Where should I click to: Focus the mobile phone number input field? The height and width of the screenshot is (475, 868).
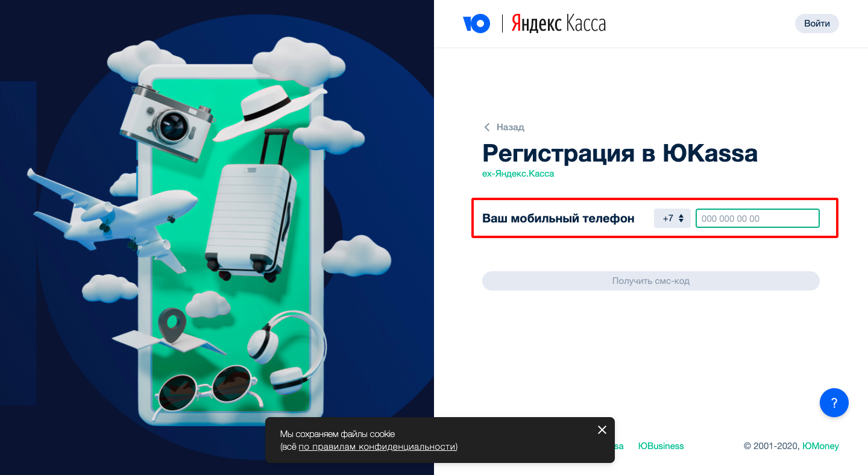coord(758,218)
